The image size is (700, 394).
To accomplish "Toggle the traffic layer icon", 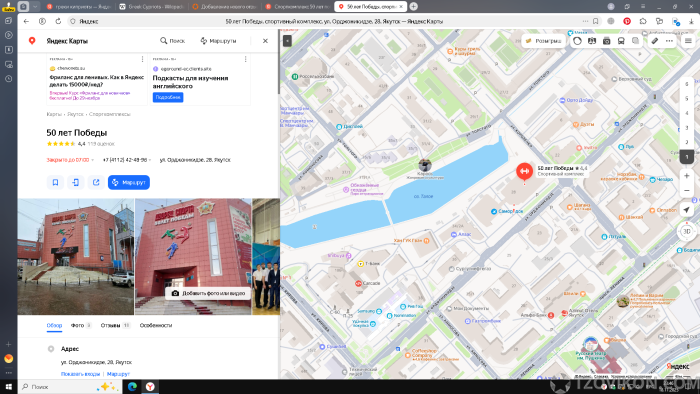I will click(x=577, y=41).
